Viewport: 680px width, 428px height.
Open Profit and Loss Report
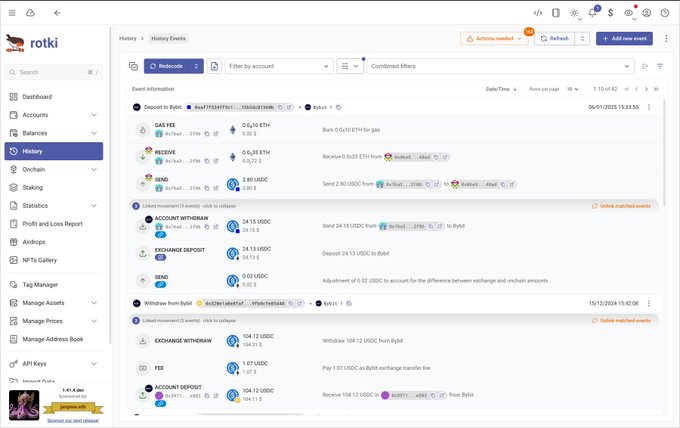point(54,224)
